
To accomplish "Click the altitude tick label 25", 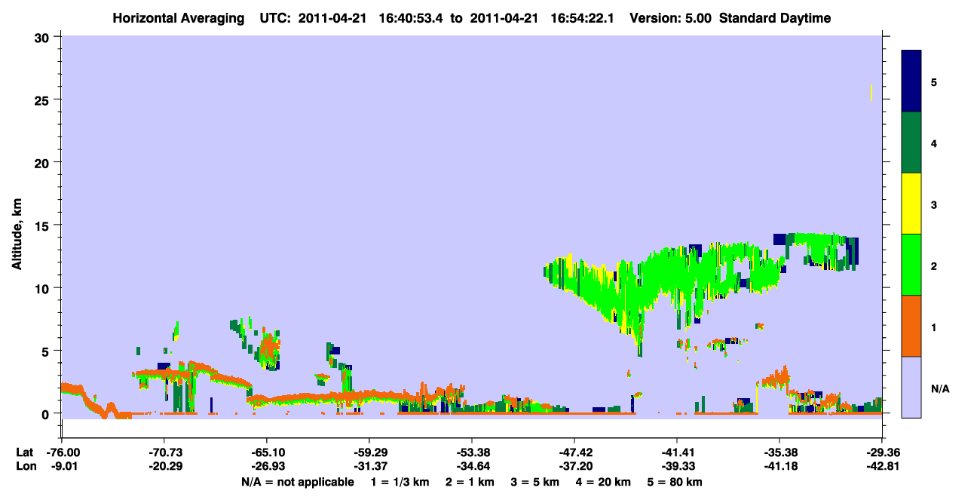I will pyautogui.click(x=44, y=100).
